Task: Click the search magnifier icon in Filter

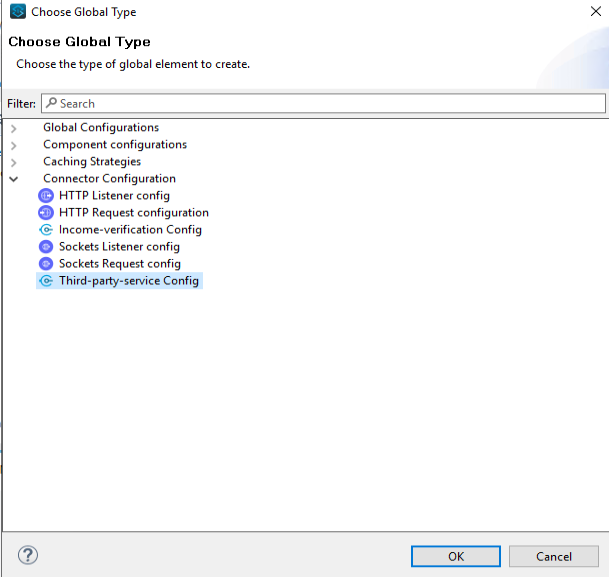Action: tap(51, 103)
